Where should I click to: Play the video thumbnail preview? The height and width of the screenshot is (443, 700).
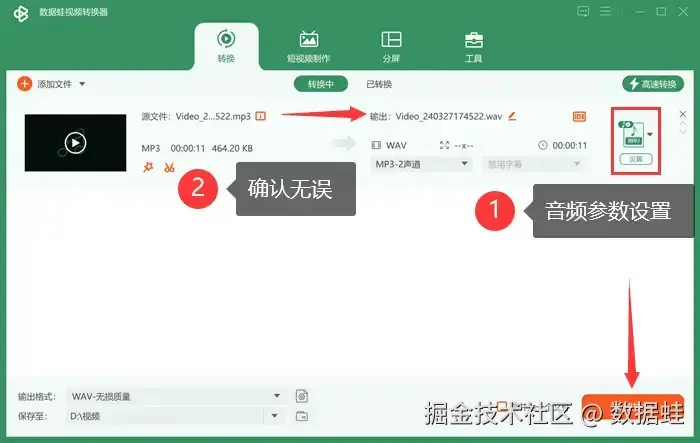pos(75,143)
